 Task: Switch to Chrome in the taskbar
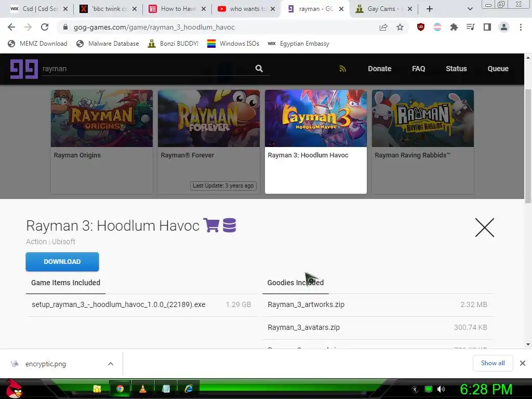tap(120, 389)
